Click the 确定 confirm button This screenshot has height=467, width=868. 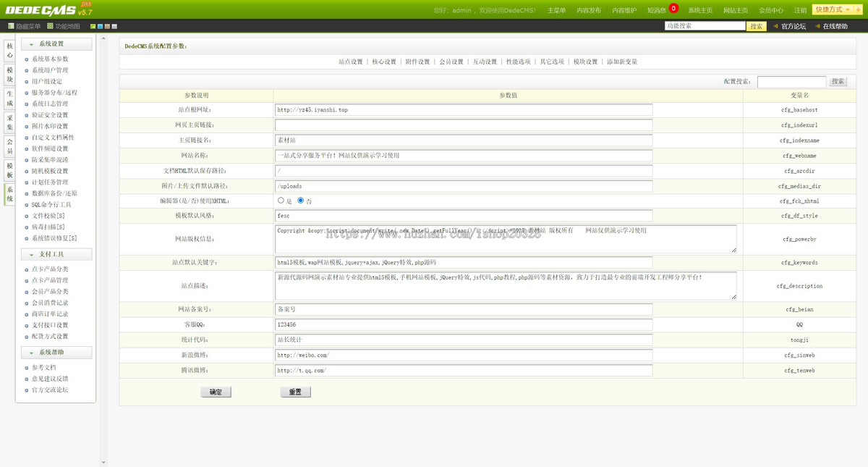coord(216,392)
